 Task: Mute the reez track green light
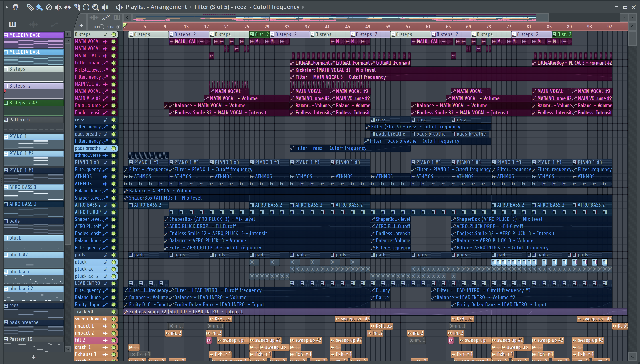coord(114,120)
